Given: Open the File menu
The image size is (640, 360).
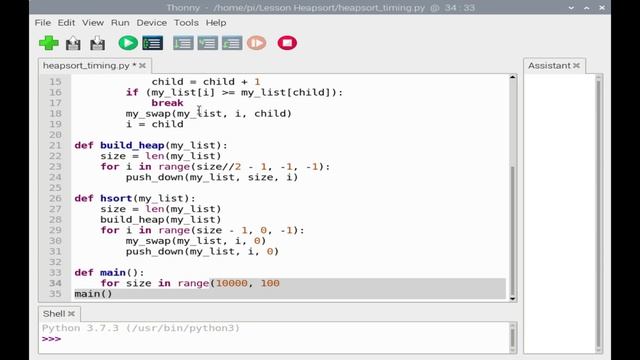Looking at the screenshot, I should click(x=43, y=23).
